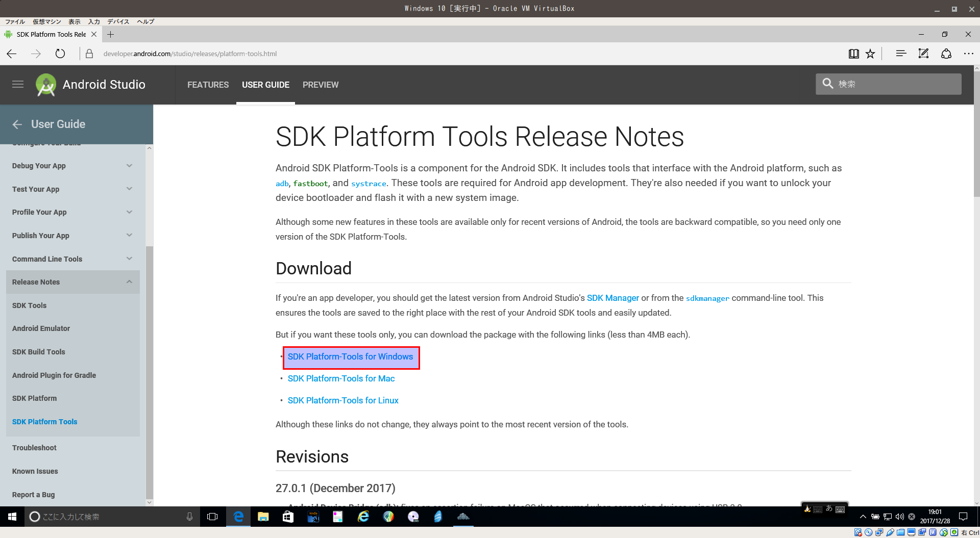The width and height of the screenshot is (980, 538).
Task: Show hidden system tray icons
Action: pos(863,517)
